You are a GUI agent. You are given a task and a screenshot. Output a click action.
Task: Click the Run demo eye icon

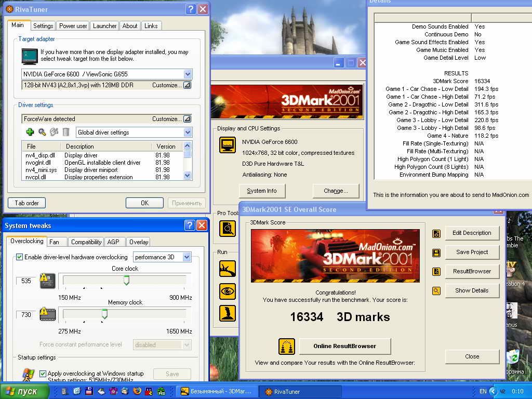tap(228, 291)
